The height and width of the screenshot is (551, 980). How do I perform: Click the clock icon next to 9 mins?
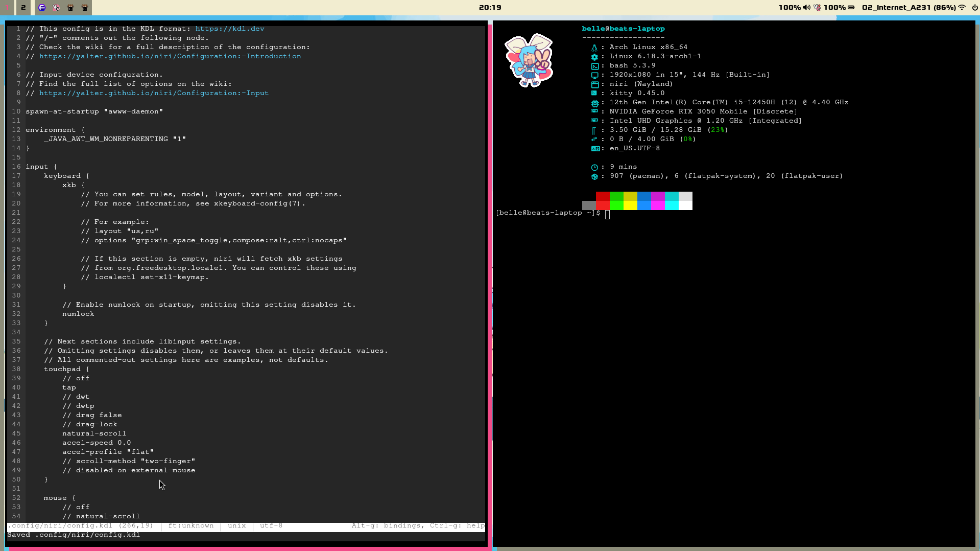coord(594,167)
